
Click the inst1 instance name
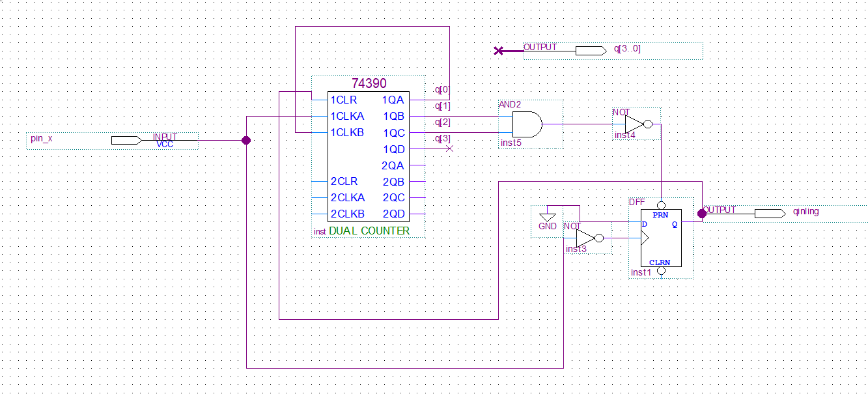(641, 273)
